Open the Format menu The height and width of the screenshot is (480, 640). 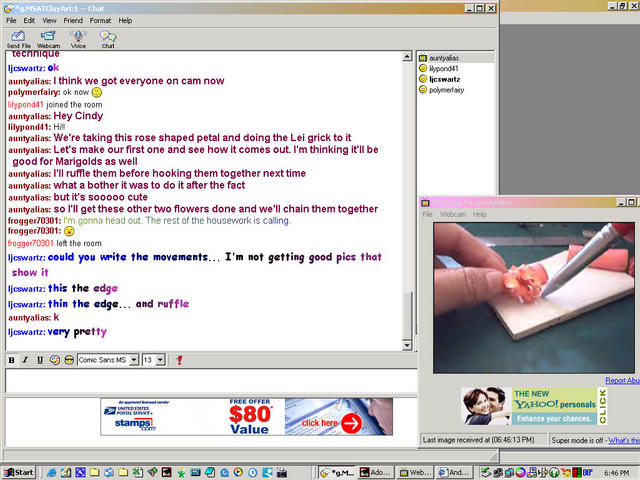(100, 20)
